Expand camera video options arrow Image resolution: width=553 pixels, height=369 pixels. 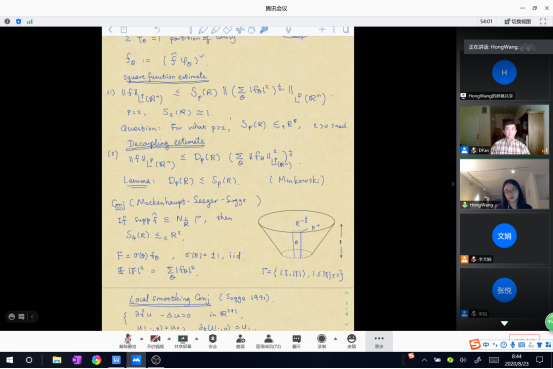[169, 339]
